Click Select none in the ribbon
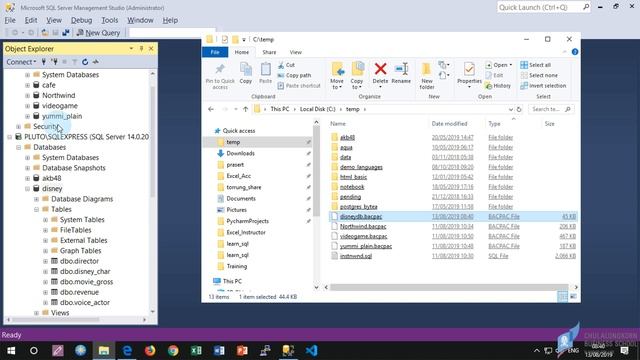The height and width of the screenshot is (360, 640). 539,75
